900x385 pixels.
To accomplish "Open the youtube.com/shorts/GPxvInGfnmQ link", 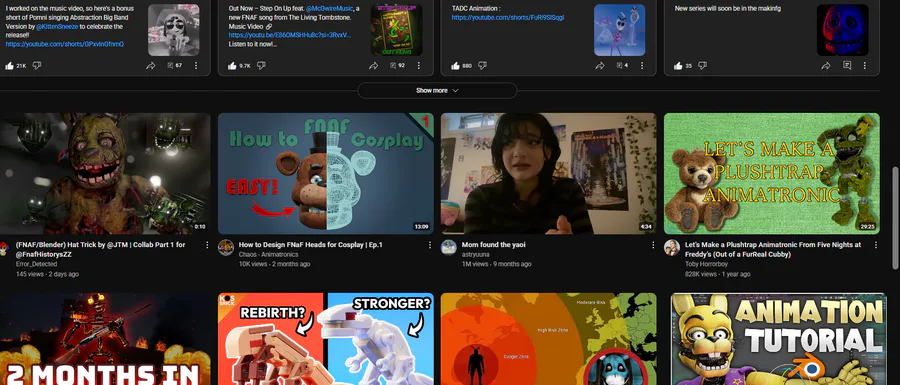I will pos(64,44).
